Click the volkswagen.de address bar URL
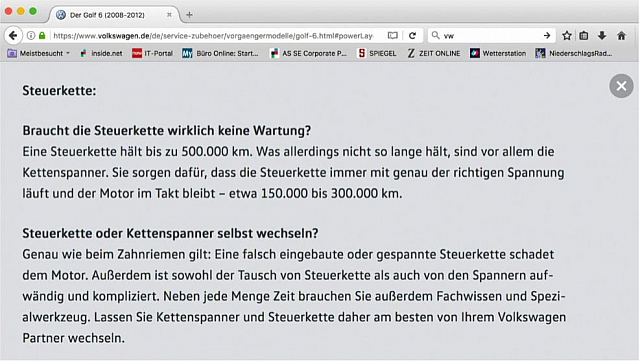This screenshot has width=640, height=363. (213, 36)
